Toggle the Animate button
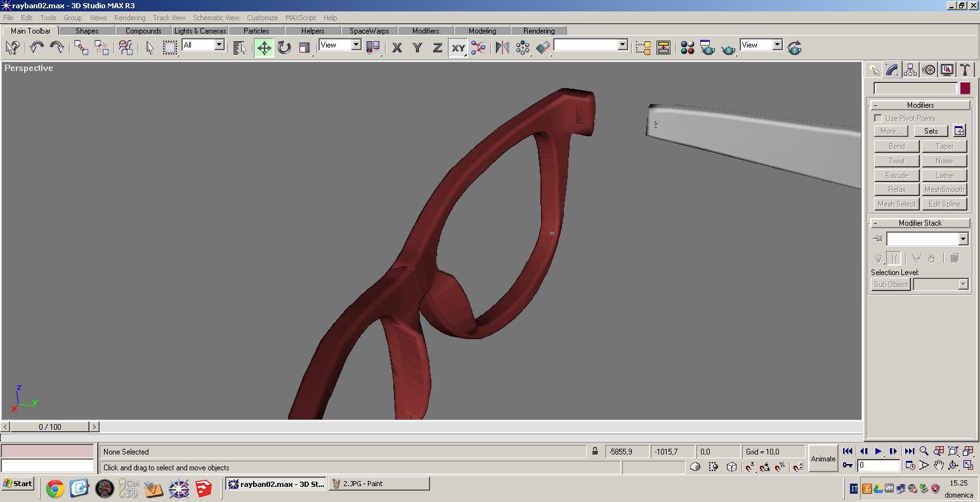980x502 pixels. click(x=823, y=459)
